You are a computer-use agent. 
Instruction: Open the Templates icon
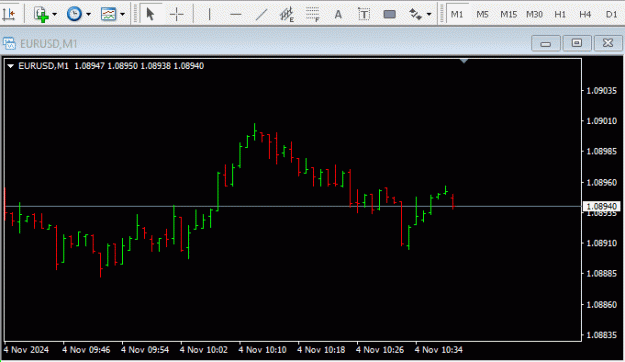tap(108, 14)
